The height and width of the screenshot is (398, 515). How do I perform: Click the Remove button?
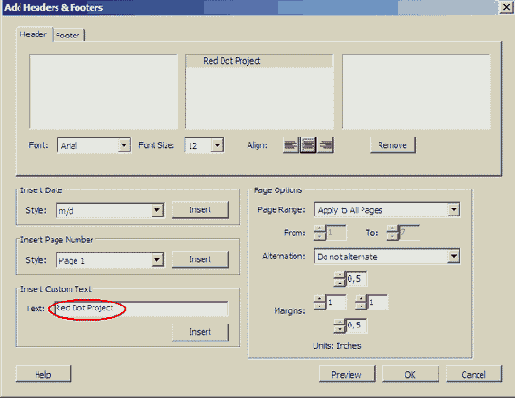click(x=393, y=145)
